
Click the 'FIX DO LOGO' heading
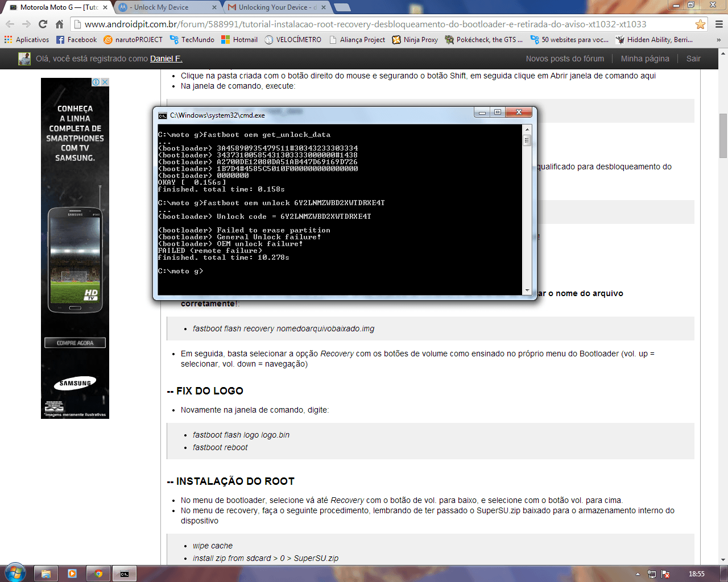coord(205,391)
